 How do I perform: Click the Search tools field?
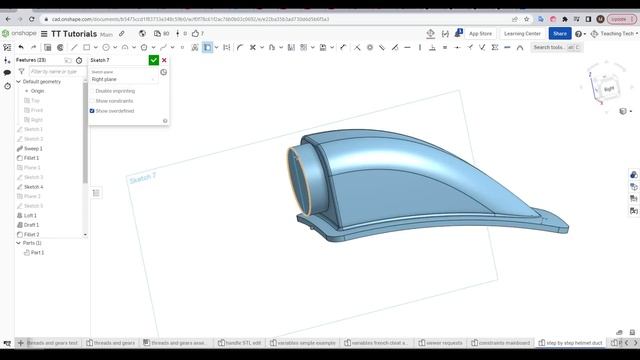pos(556,47)
